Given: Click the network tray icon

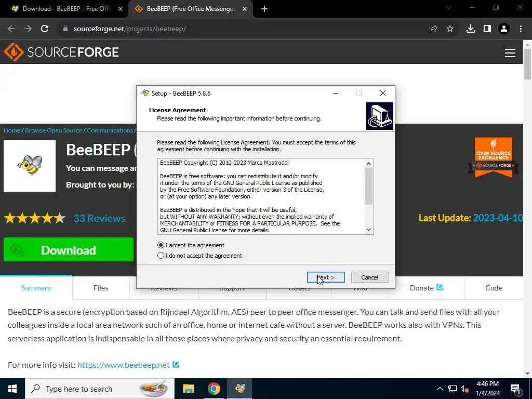Looking at the screenshot, I should (453, 389).
